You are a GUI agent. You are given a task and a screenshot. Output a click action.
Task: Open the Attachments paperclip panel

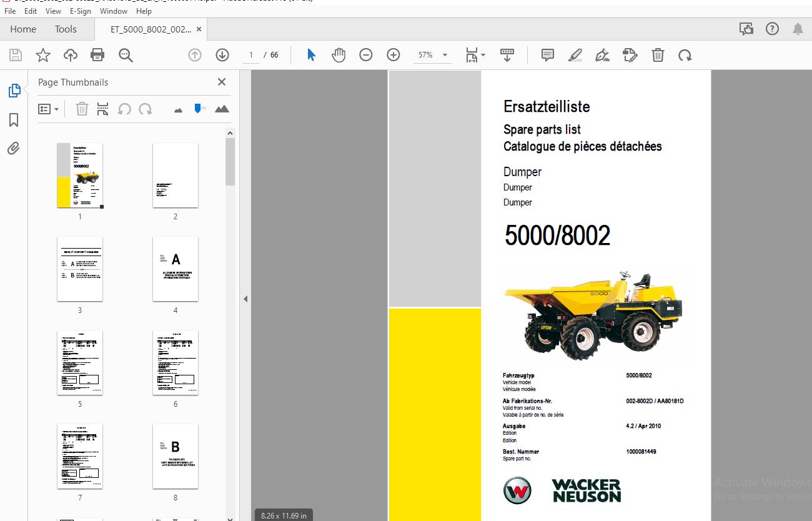pyautogui.click(x=14, y=149)
